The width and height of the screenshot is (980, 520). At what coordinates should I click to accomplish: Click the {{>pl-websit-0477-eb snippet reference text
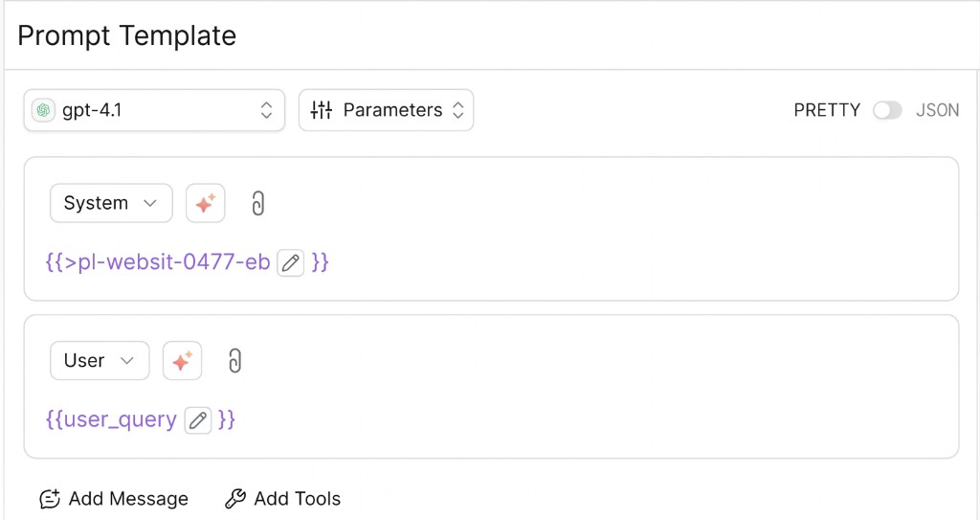coord(158,262)
